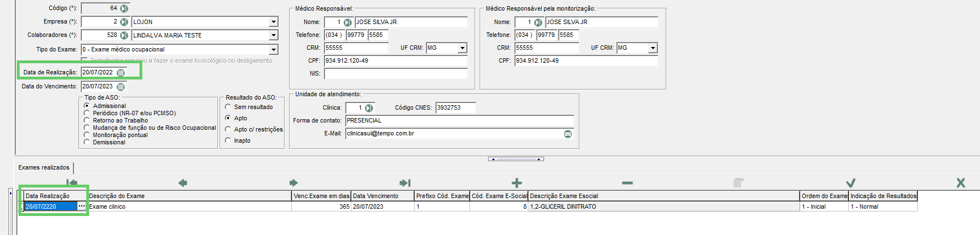Open calendar picker for Data do Vencimento
Image resolution: width=980 pixels, height=235 pixels.
point(120,87)
